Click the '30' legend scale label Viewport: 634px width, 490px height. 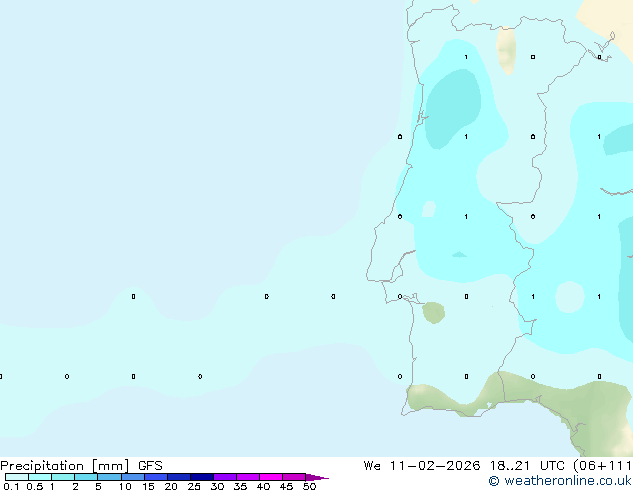tap(217, 486)
